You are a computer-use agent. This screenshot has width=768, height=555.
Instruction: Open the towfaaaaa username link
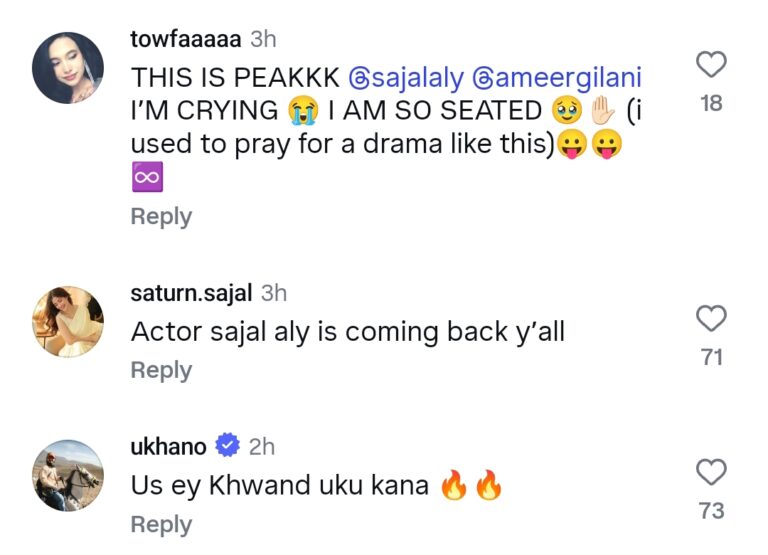(x=186, y=39)
